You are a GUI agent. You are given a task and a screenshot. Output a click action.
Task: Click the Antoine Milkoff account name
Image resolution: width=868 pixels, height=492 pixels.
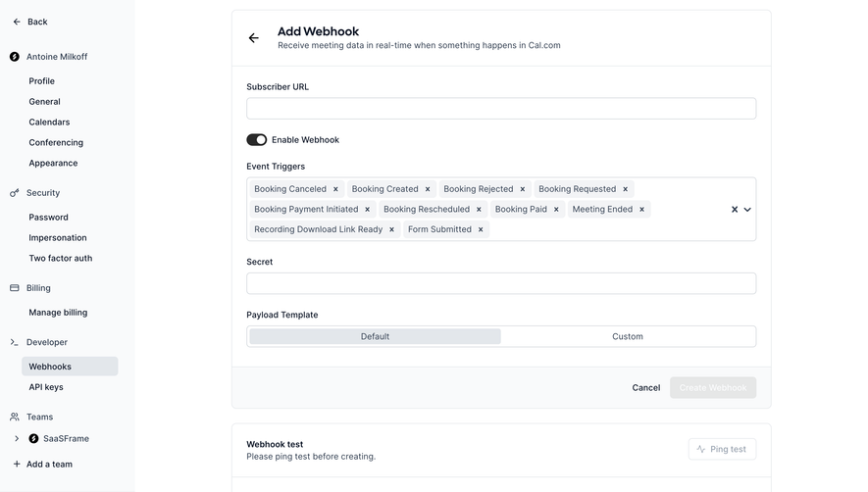pos(57,57)
